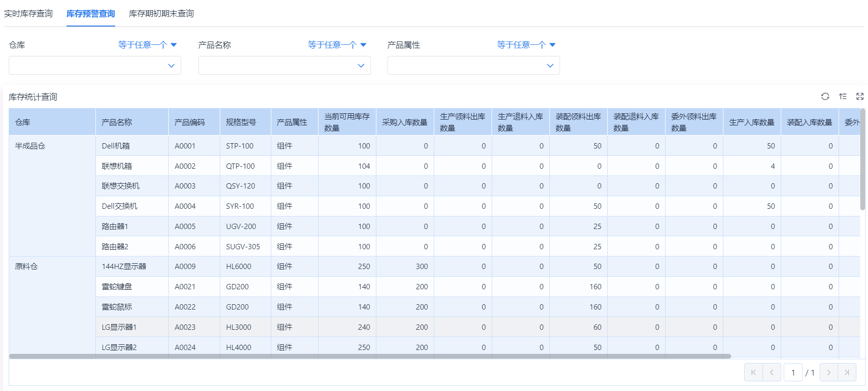Click the vertical scrollbar of the table
This screenshot has height=391, width=868.
[x=863, y=159]
